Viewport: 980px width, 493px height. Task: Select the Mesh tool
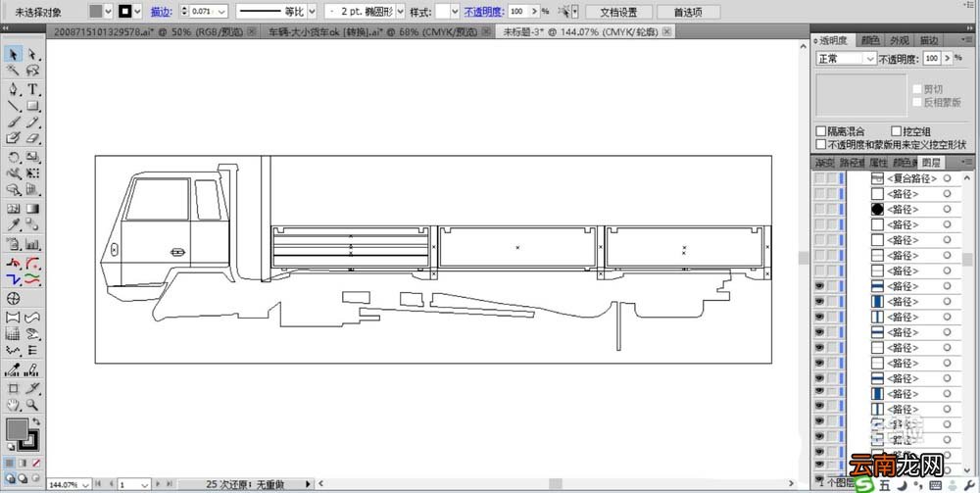click(14, 209)
